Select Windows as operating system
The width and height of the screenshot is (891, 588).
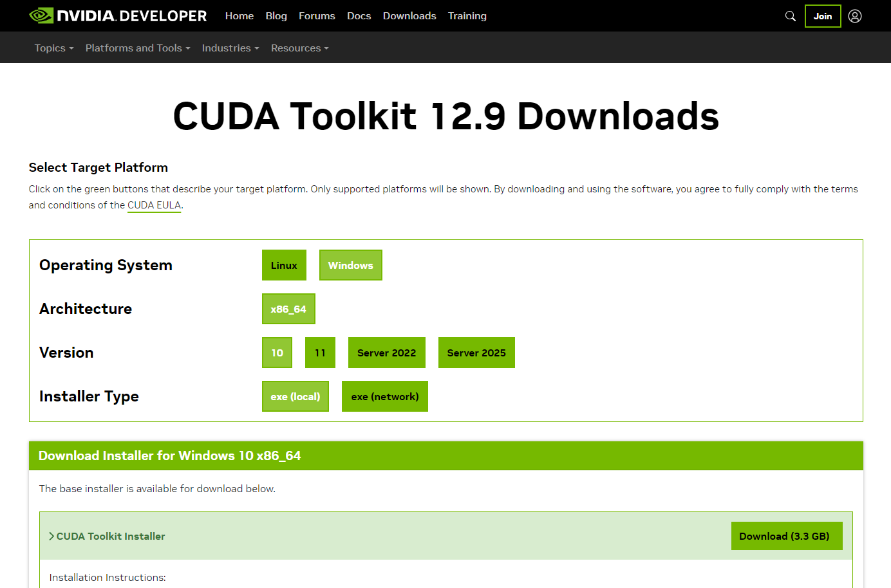[x=350, y=264]
